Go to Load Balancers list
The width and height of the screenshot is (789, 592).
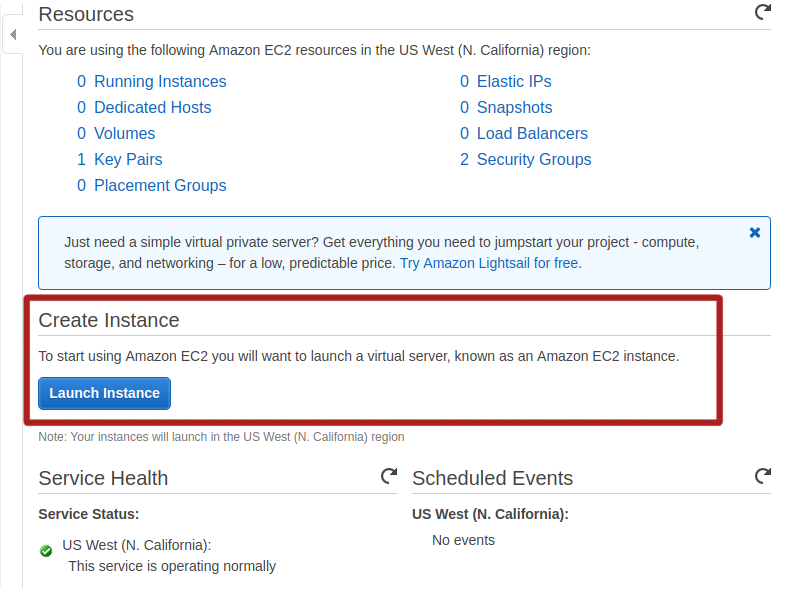pyautogui.click(x=532, y=134)
